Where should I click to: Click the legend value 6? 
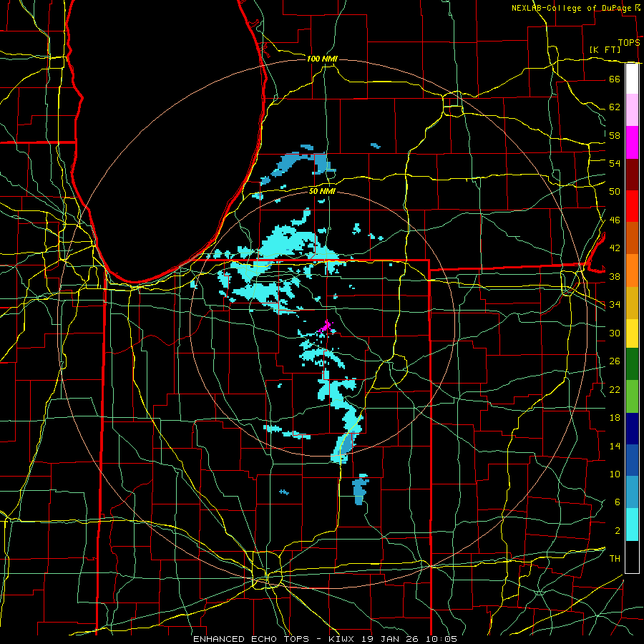click(618, 502)
